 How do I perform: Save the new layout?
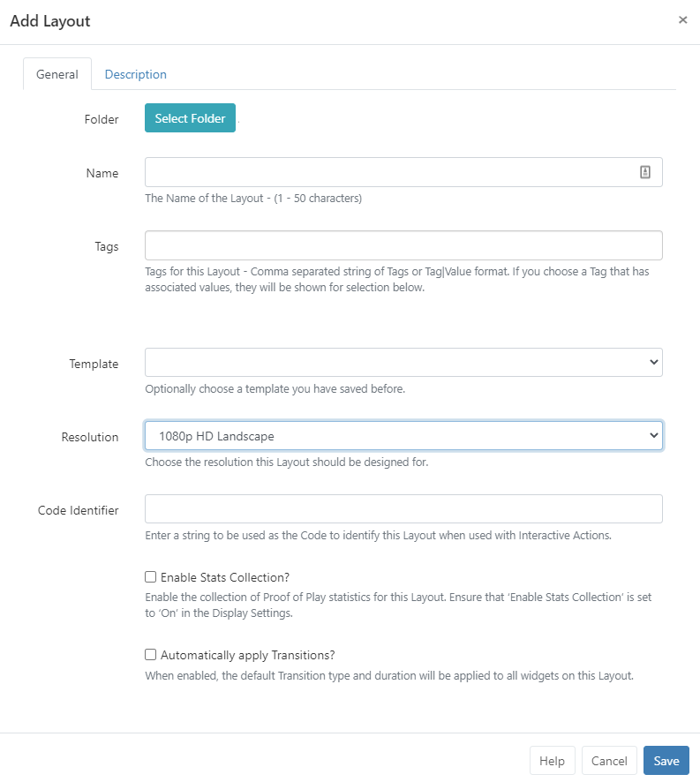pos(666,760)
